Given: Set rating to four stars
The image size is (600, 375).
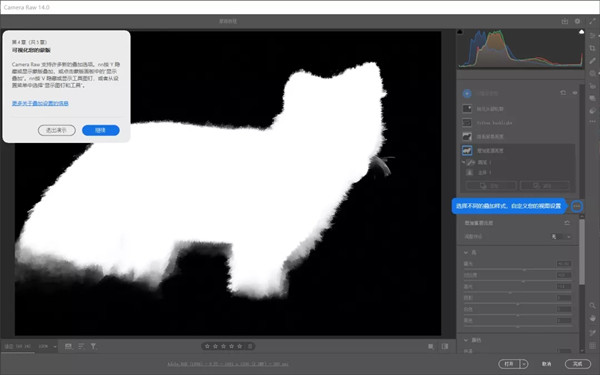Looking at the screenshot, I should point(232,346).
